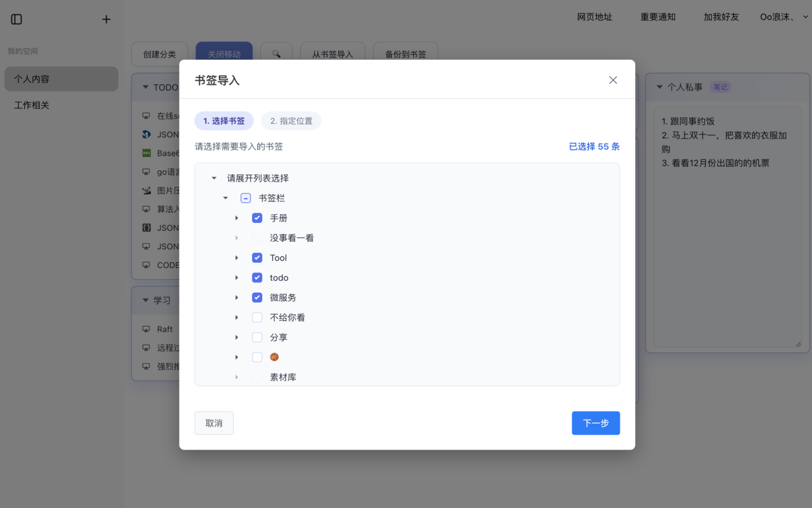This screenshot has height=508, width=812.
Task: Click the basketball emoji folder in the tree
Action: pos(274,357)
